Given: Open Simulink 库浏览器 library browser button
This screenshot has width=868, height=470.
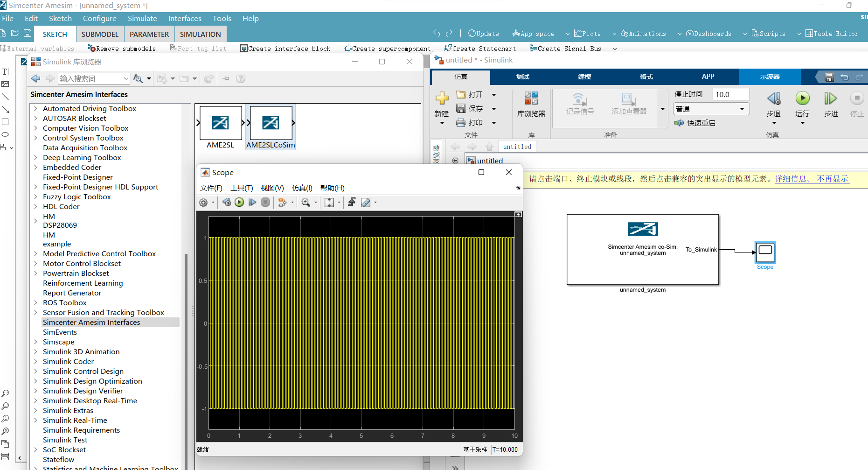Looking at the screenshot, I should coord(531,104).
